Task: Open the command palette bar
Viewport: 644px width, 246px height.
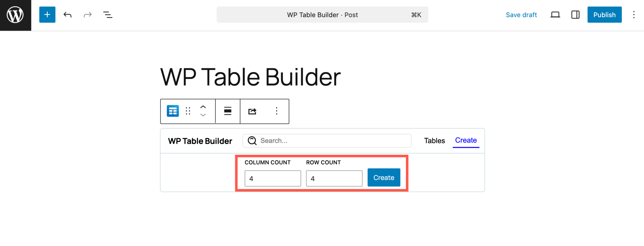Action: [322, 15]
